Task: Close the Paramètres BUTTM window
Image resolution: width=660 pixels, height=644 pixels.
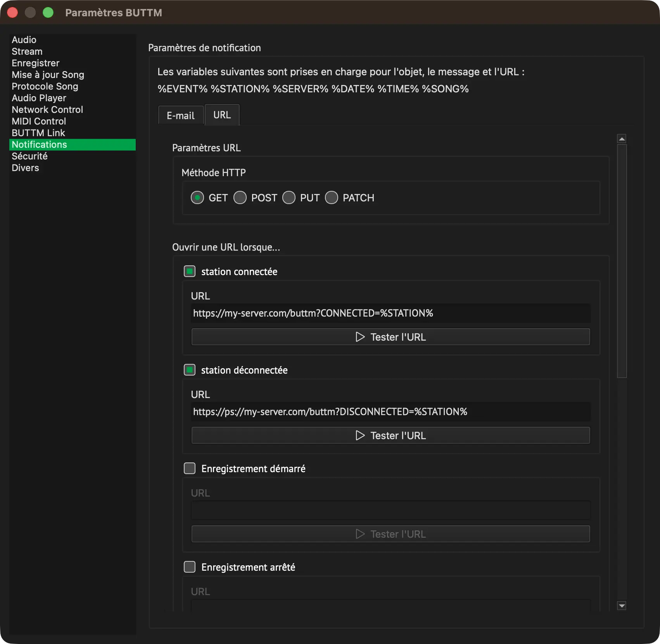Action: click(x=12, y=13)
